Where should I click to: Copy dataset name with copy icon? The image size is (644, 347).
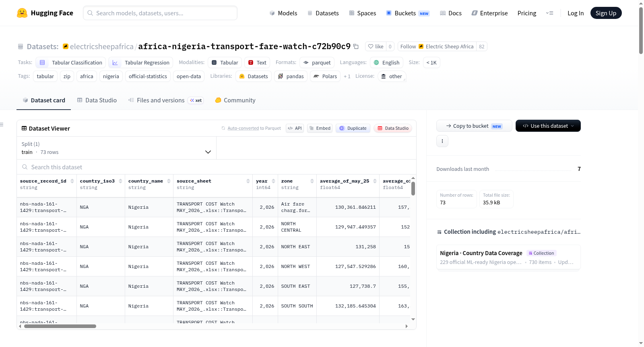[356, 46]
